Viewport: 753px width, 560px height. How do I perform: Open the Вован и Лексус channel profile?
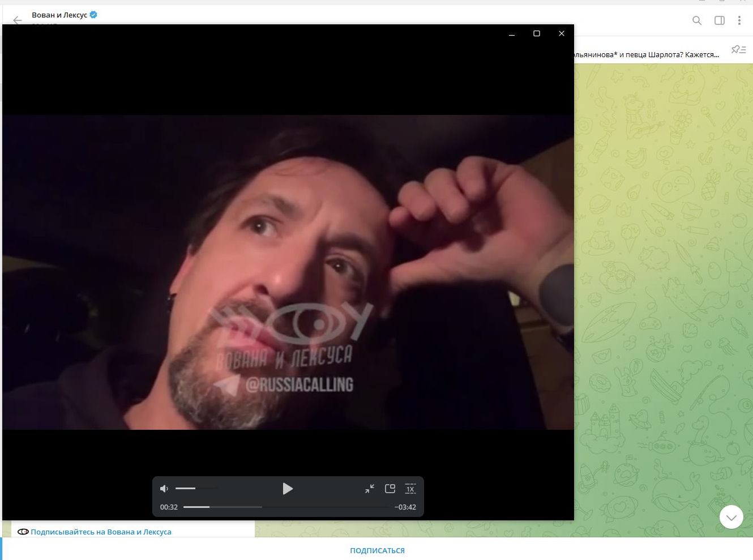[x=59, y=15]
